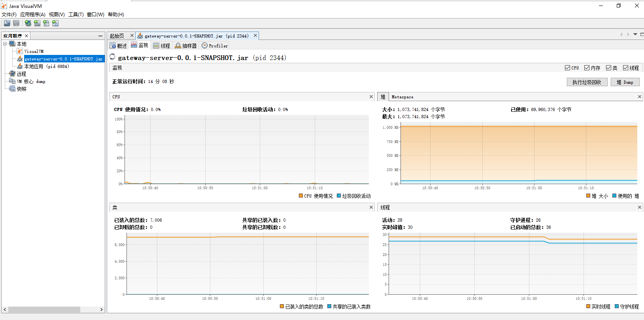Click the 概述 overview tab icon

pos(113,46)
